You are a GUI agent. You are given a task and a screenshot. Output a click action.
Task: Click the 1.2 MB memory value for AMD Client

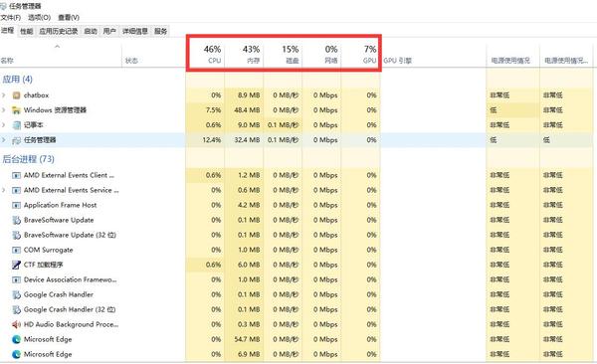249,175
